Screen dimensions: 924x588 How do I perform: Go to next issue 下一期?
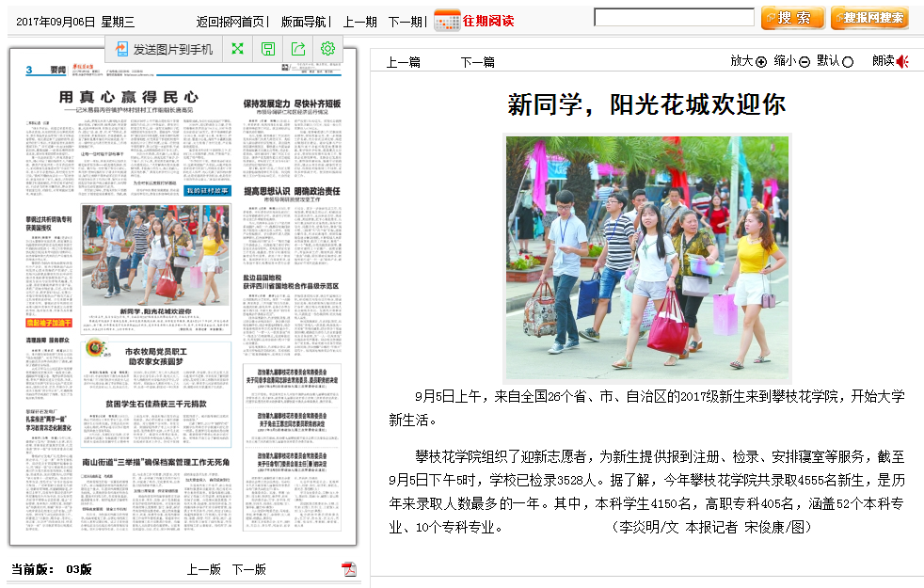click(x=405, y=21)
